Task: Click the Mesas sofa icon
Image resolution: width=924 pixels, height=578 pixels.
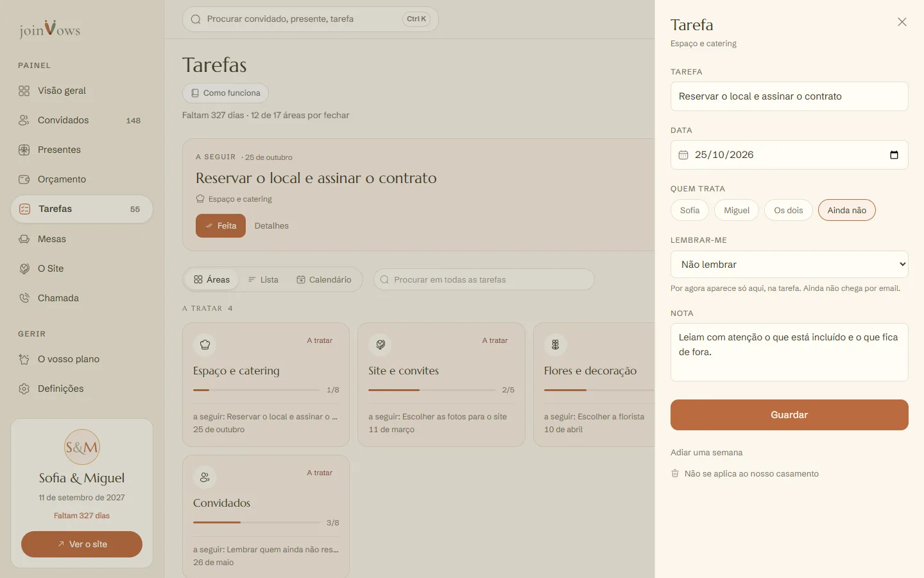Action: pyautogui.click(x=24, y=239)
